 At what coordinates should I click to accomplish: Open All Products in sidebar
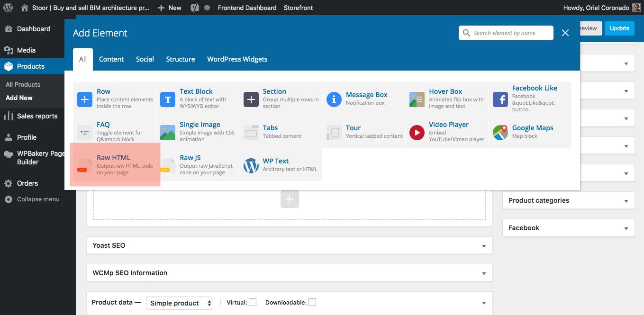coord(23,84)
